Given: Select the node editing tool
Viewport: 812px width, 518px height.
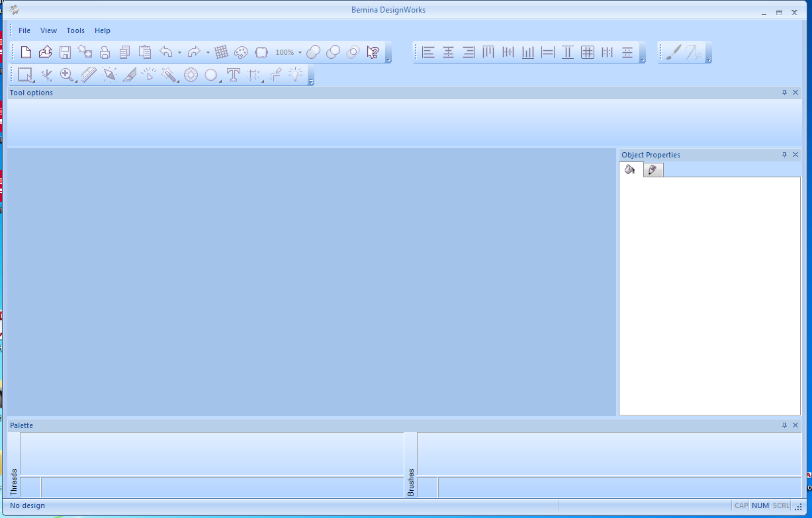Looking at the screenshot, I should (46, 75).
